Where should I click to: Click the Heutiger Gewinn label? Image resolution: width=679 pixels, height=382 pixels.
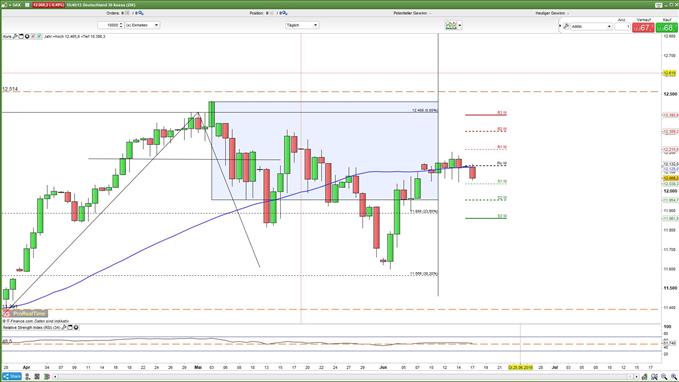[x=550, y=13]
